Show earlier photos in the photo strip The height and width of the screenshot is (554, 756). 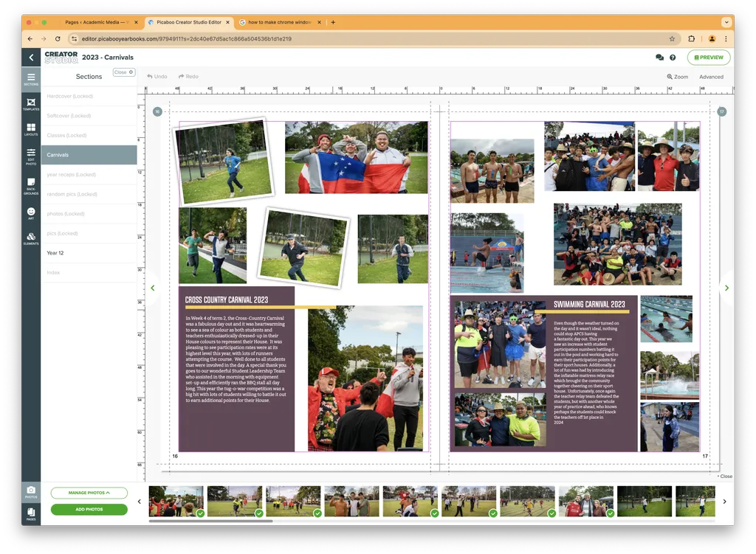click(140, 502)
